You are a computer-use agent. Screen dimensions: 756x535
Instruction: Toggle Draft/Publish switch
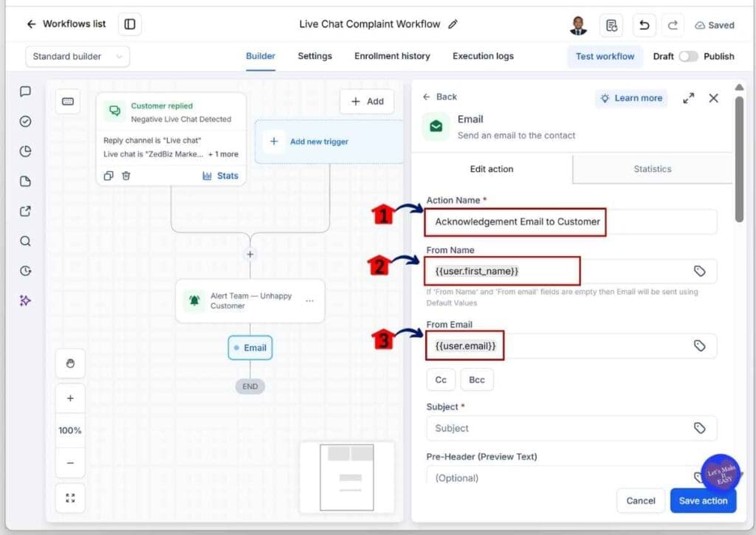(688, 56)
